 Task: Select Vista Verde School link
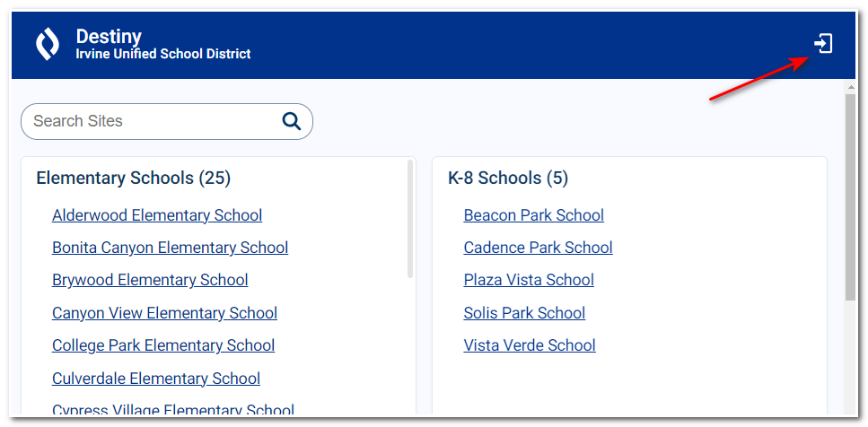(530, 345)
